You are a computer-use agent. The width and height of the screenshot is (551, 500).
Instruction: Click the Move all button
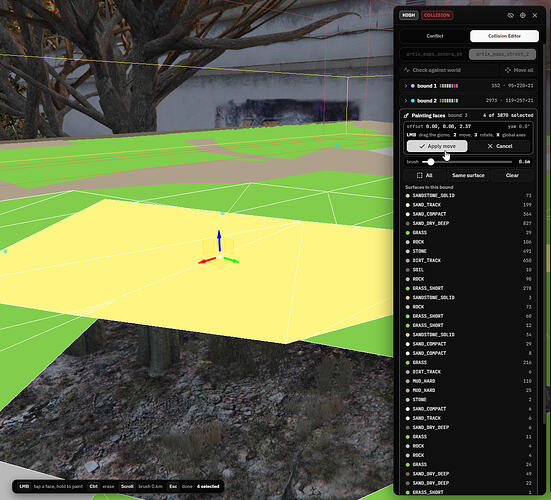[x=519, y=70]
